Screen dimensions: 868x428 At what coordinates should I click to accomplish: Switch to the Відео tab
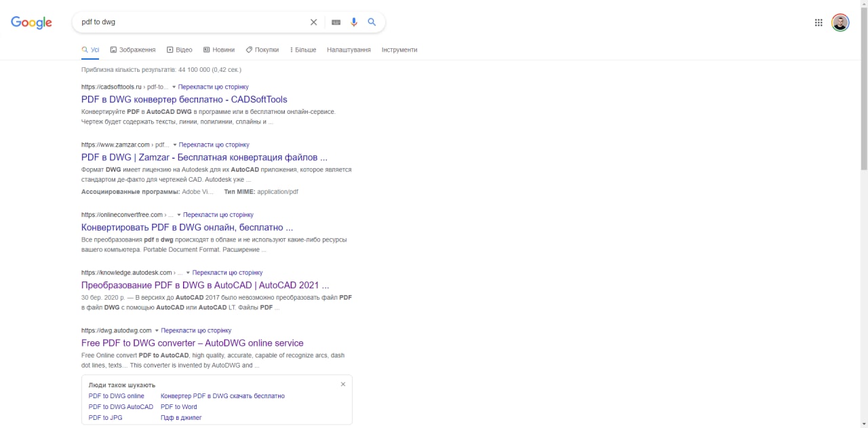click(x=180, y=50)
